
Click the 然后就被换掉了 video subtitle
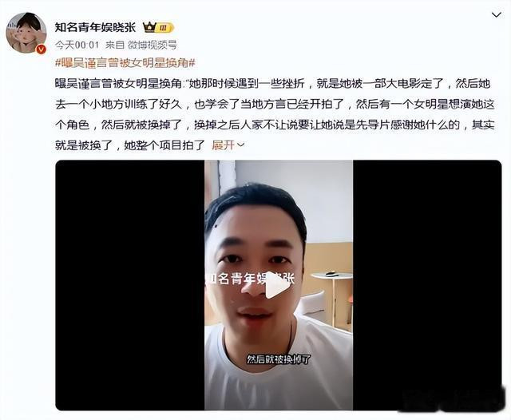pyautogui.click(x=279, y=360)
